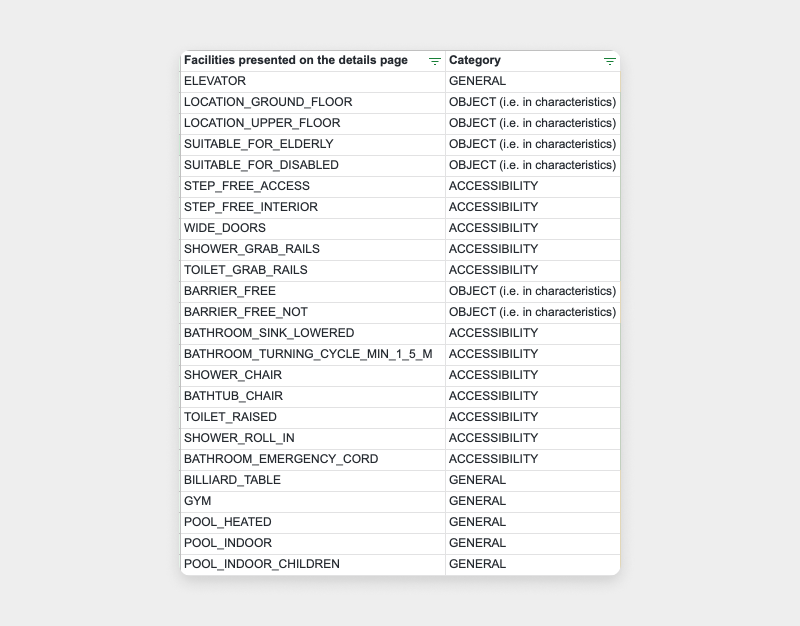800x626 pixels.
Task: Click GENERAL category beside POOL_HEATED
Action: pos(533,522)
